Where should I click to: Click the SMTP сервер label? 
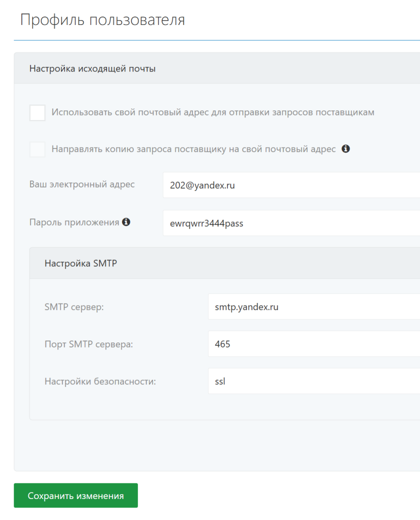(74, 307)
